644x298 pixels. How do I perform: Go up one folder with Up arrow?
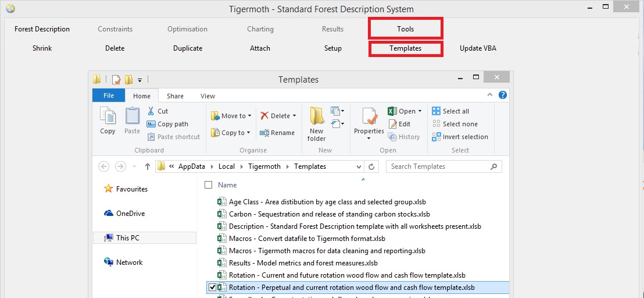click(x=148, y=166)
